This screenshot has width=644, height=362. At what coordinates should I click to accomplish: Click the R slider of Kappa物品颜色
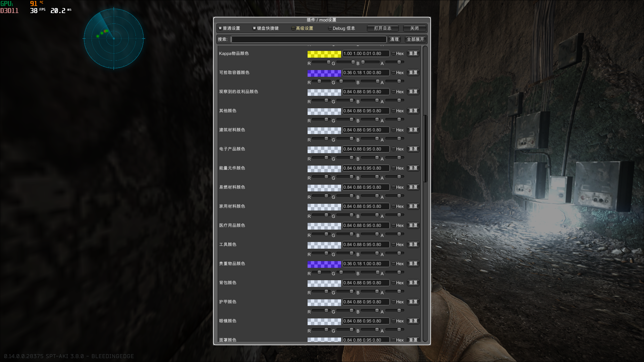[321, 62]
